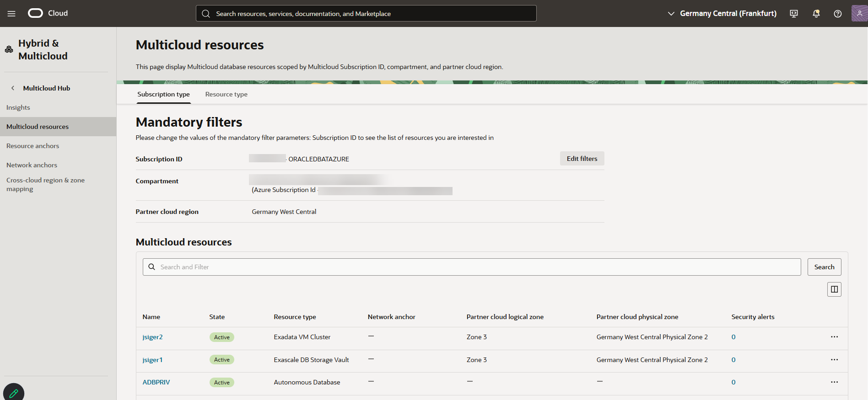Click the search icon in the top bar

click(x=206, y=14)
